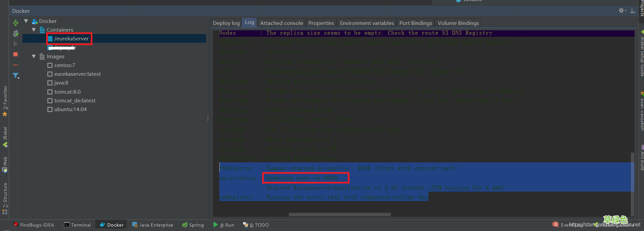Check the tomcat:8.0 image checkbox
Viewport: 644px width, 231px height.
click(x=50, y=92)
